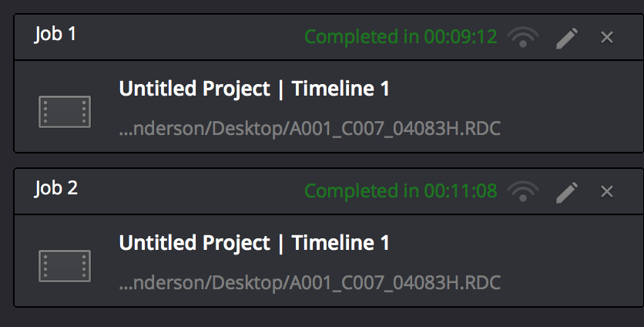Remove Job 1 from the render queue

click(x=607, y=37)
